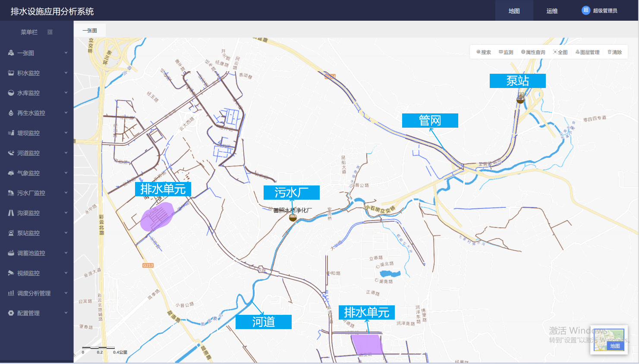Click the 超级管理员 user avatar icon

[586, 10]
